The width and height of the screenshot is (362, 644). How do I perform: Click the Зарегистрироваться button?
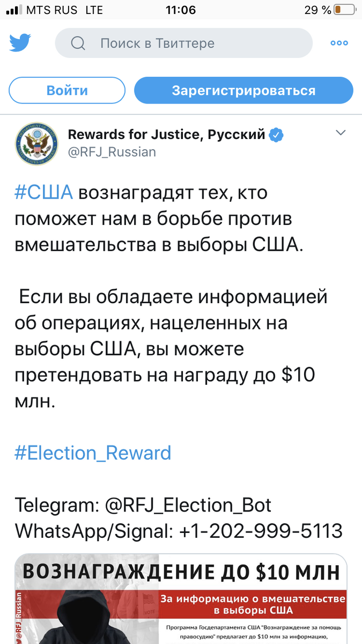(243, 90)
